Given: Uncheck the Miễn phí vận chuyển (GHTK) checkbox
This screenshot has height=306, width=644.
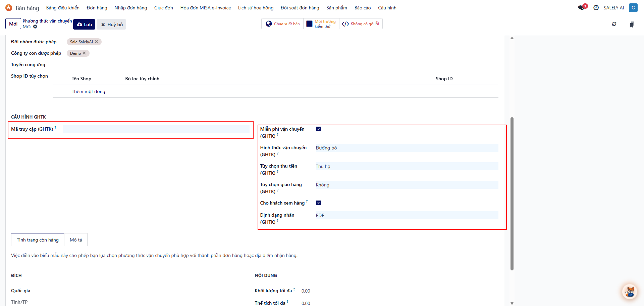Looking at the screenshot, I should (318, 129).
